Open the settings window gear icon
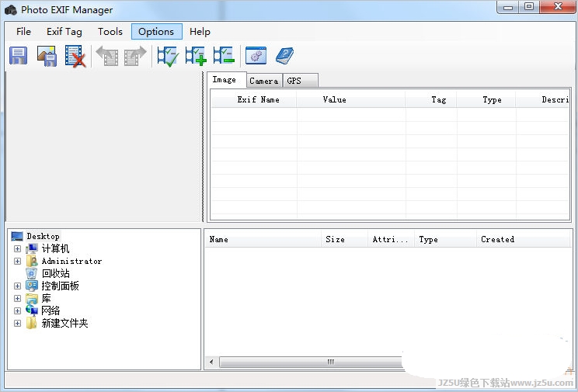The image size is (578, 392). click(256, 56)
